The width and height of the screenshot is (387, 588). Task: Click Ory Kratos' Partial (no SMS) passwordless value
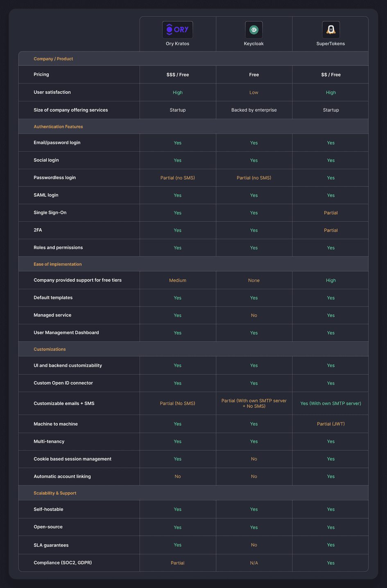click(x=177, y=178)
